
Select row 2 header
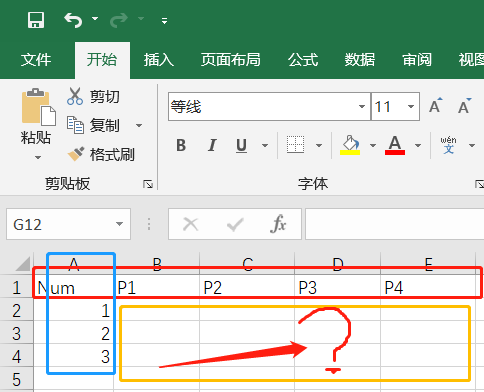[x=17, y=311]
